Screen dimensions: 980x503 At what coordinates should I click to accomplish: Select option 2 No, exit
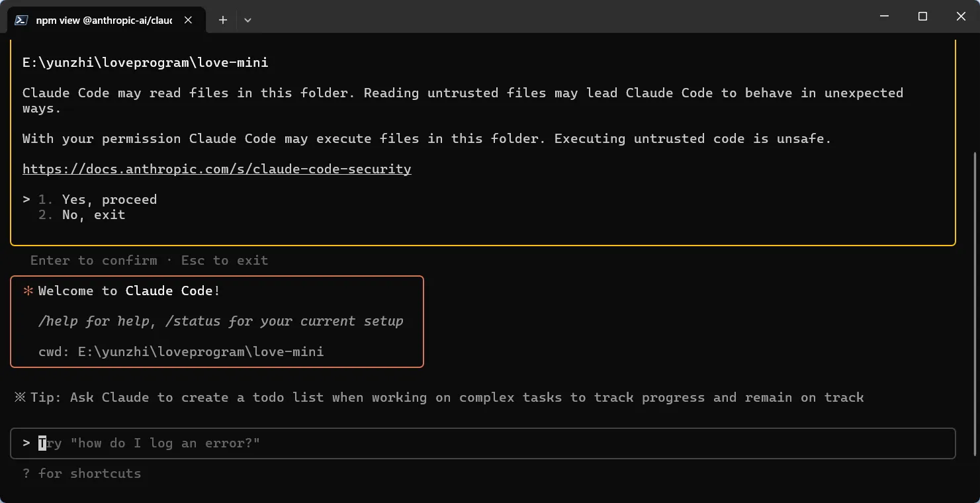pos(93,214)
